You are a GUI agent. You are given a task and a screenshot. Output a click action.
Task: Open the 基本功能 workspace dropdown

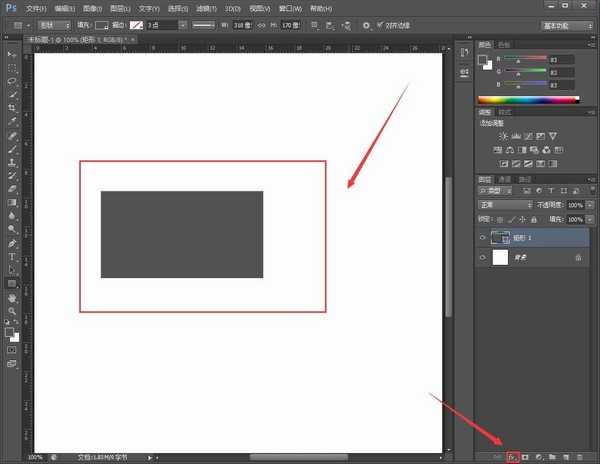click(x=566, y=25)
